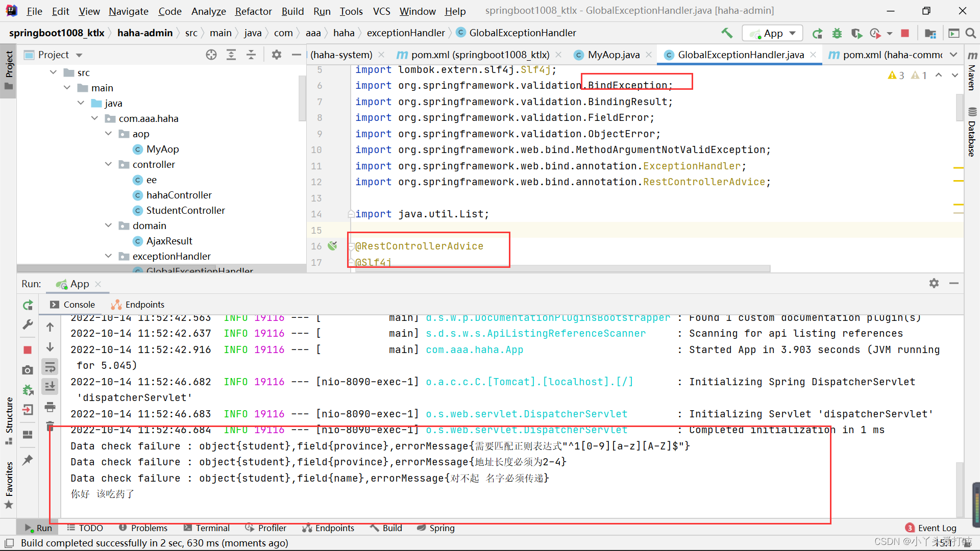This screenshot has height=551, width=980.
Task: Click the Profiler run icon in the toolbar
Action: pos(876,33)
